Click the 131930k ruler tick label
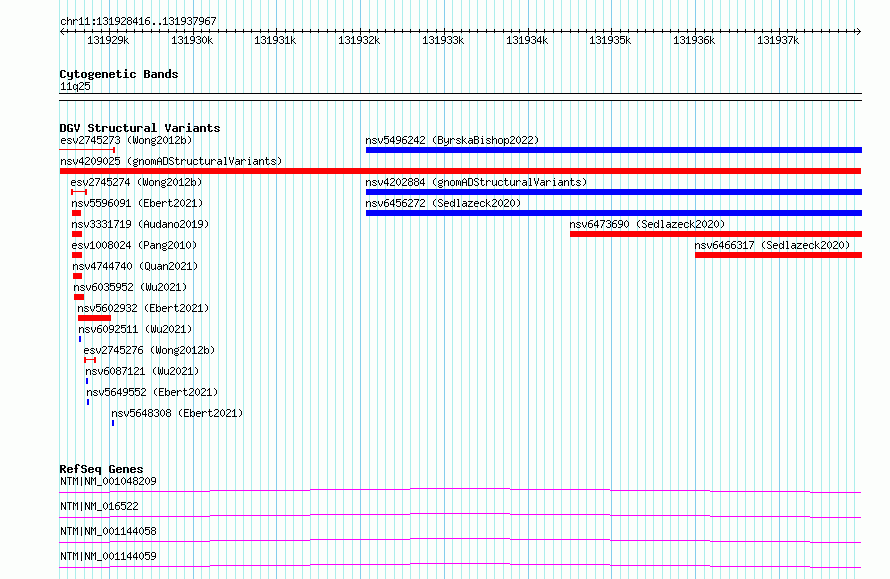This screenshot has width=890, height=579. (192, 40)
